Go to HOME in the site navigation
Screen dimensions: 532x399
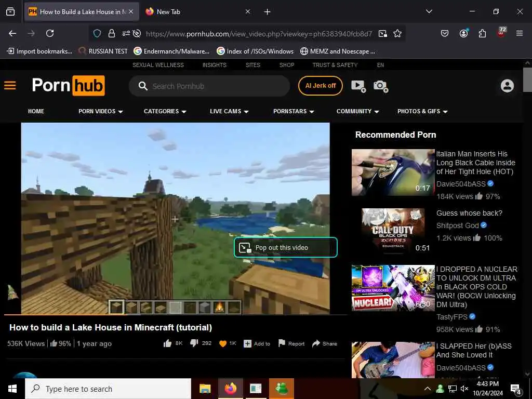pos(36,111)
